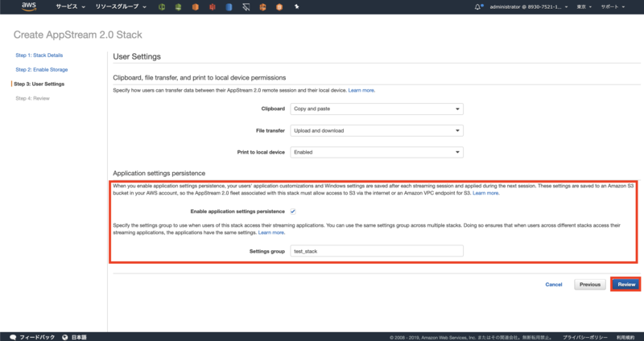
Task: Open Learn more link after VPC endpoint for S3
Action: (486, 193)
